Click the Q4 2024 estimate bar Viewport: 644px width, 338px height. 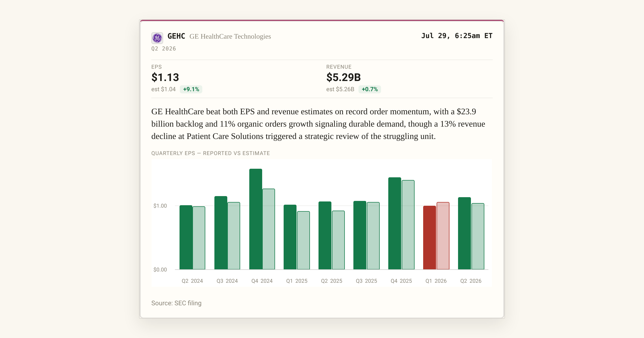point(269,229)
